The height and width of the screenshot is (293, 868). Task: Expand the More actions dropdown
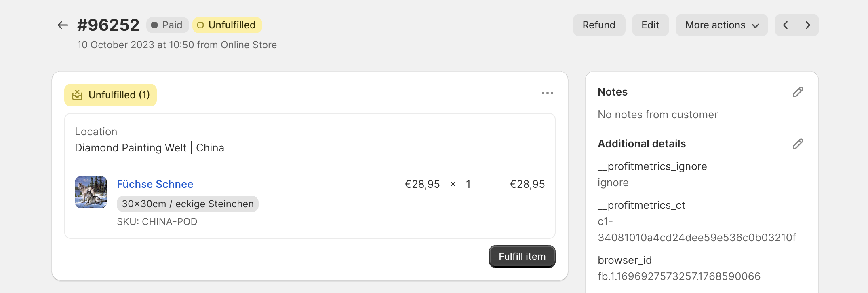pyautogui.click(x=722, y=25)
